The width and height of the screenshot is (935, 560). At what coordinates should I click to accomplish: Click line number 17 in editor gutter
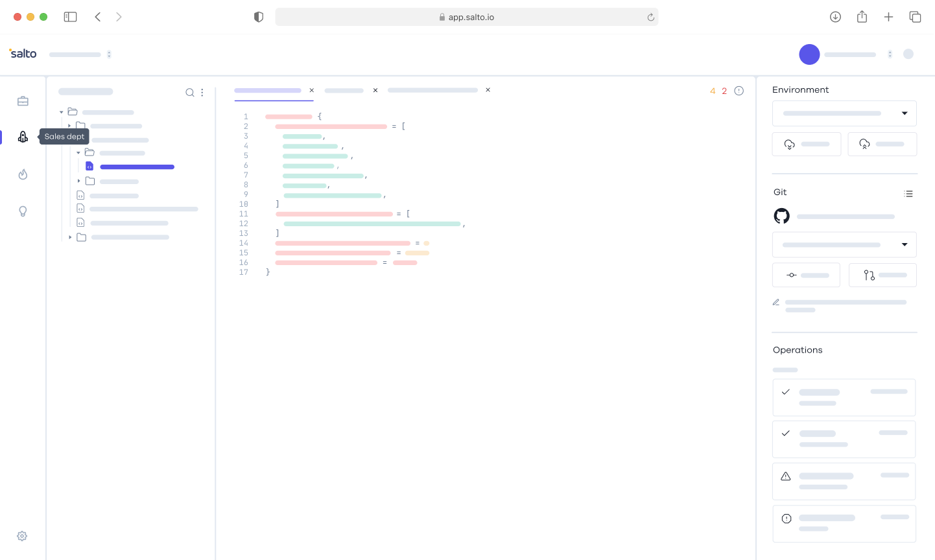coord(244,272)
